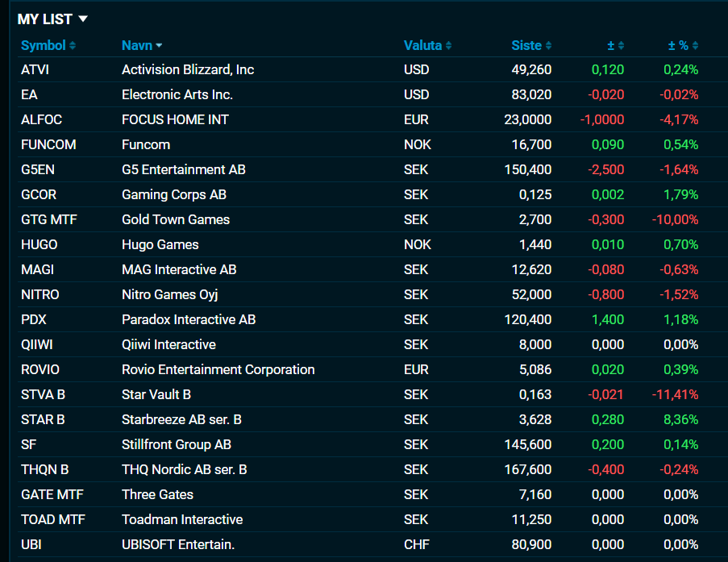
Task: Click the GATE MTF symbol
Action: (52, 494)
